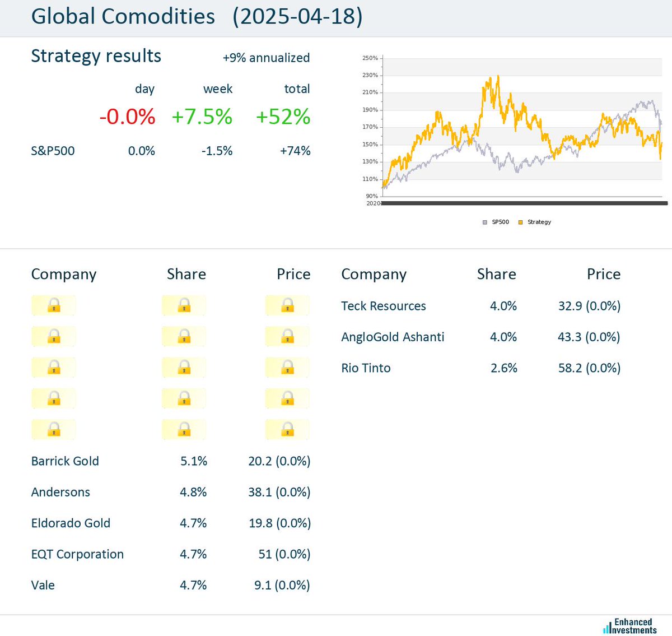Select the Andersons company name
Screen dimensions: 672x636
coord(60,492)
